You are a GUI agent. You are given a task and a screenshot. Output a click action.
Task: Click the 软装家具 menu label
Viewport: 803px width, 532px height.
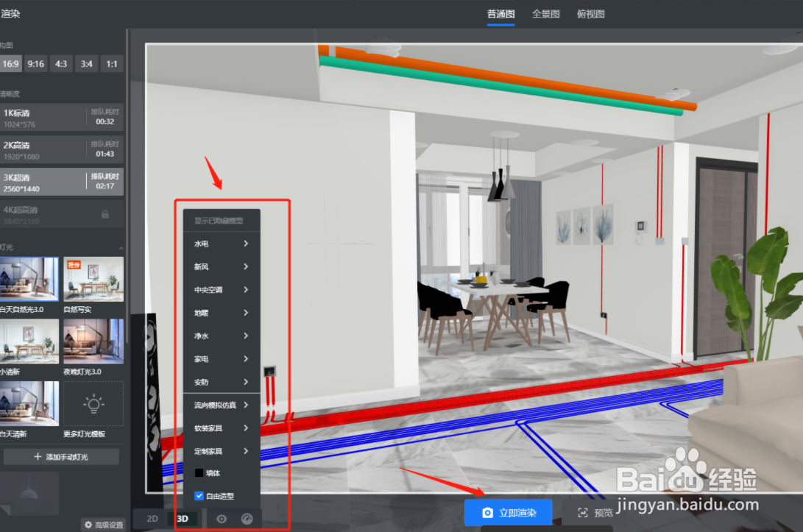tap(208, 428)
